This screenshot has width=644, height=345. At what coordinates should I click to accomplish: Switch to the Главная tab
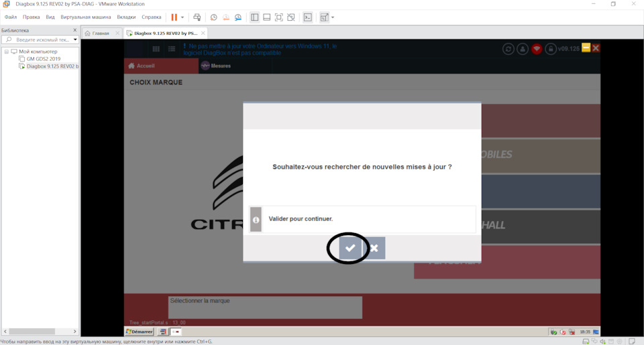101,33
